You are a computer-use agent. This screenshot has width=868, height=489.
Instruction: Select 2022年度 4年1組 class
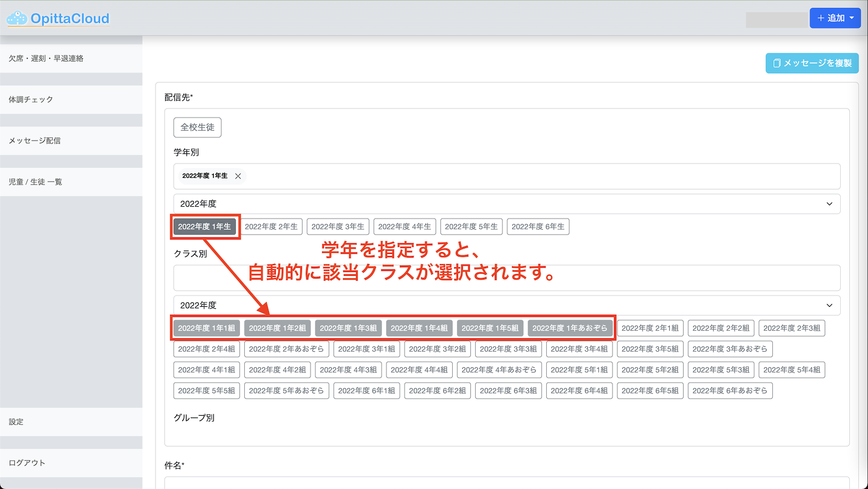pos(206,370)
